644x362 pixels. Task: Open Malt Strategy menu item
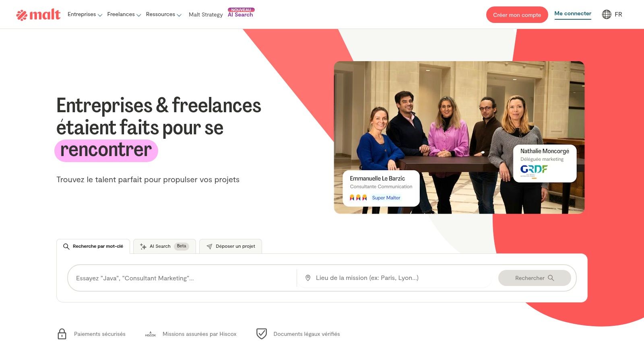click(x=206, y=14)
